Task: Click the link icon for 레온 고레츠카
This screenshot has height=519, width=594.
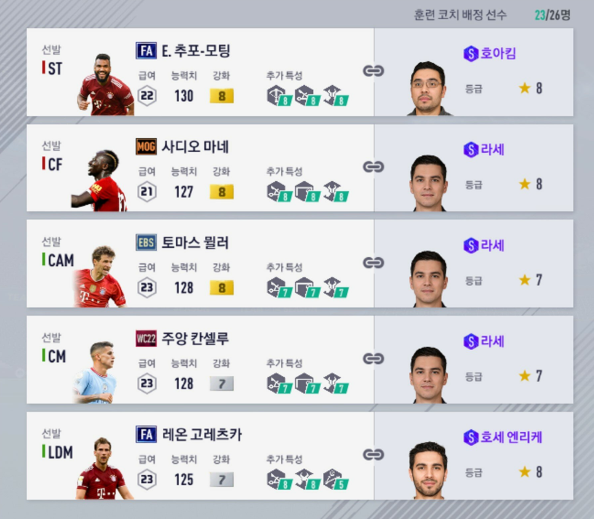Action: pyautogui.click(x=374, y=454)
